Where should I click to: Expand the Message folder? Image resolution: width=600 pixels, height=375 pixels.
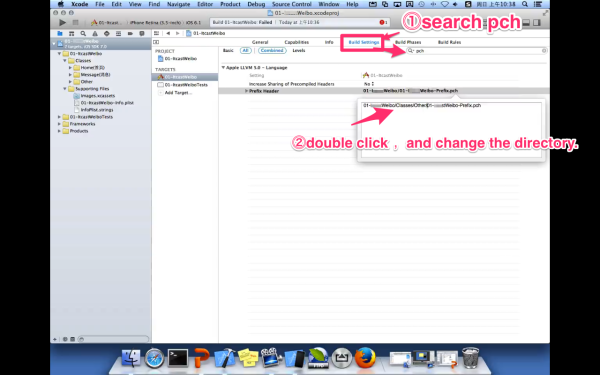point(70,75)
